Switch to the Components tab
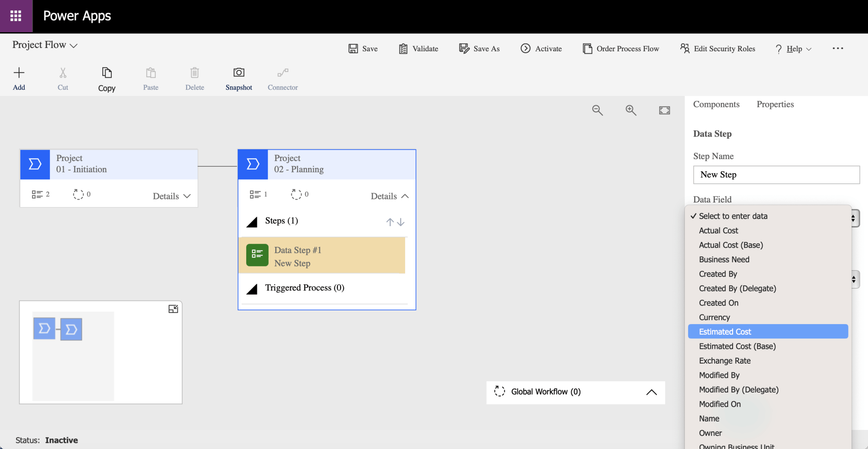This screenshot has height=449, width=868. (x=716, y=104)
